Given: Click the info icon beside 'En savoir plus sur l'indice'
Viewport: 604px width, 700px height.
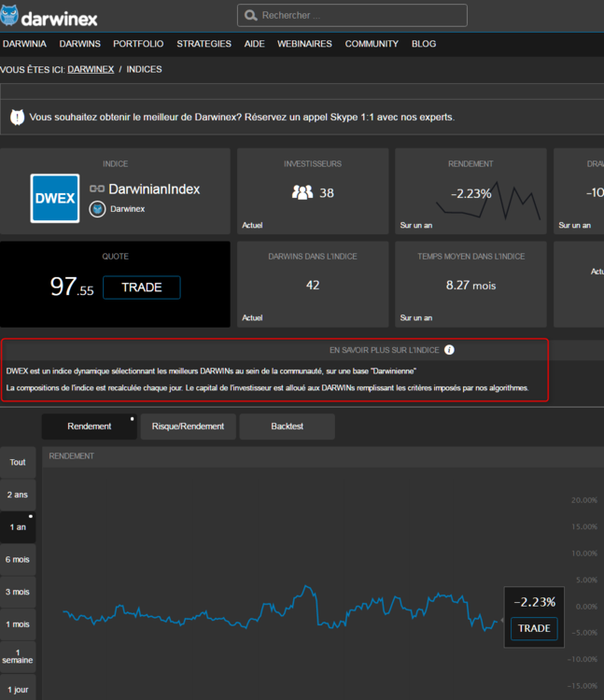Looking at the screenshot, I should tap(449, 350).
